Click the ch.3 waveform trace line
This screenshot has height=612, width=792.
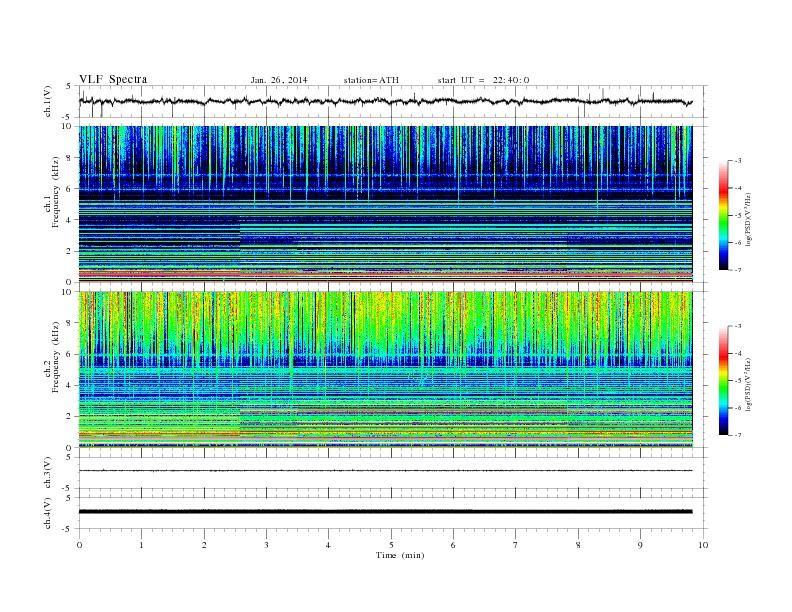(385, 471)
